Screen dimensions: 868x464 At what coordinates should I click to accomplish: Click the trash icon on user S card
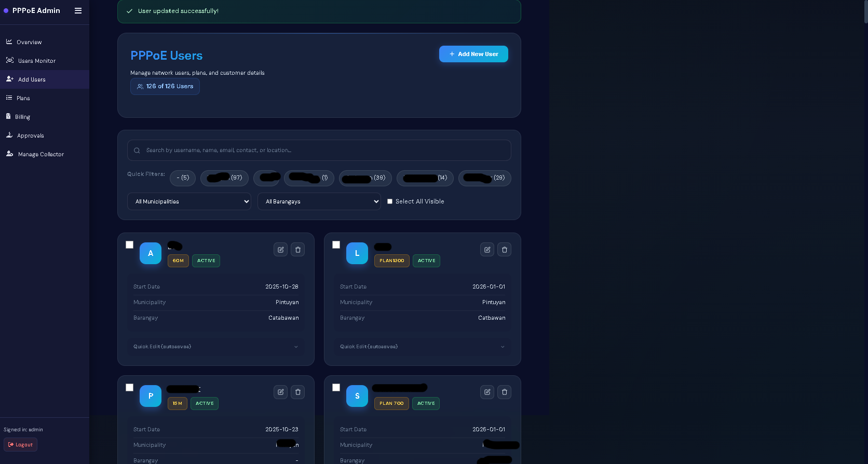click(505, 392)
